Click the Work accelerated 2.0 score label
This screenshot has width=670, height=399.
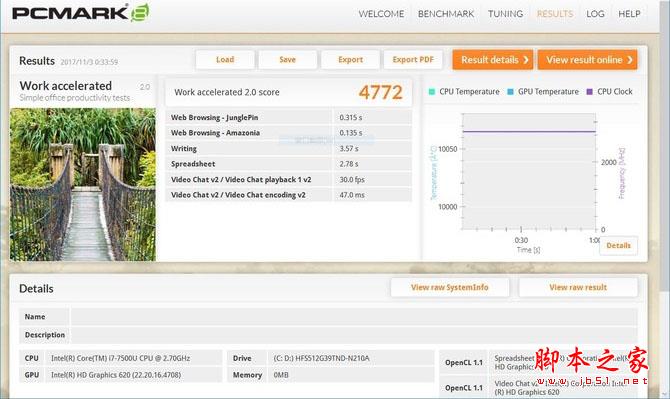click(227, 92)
